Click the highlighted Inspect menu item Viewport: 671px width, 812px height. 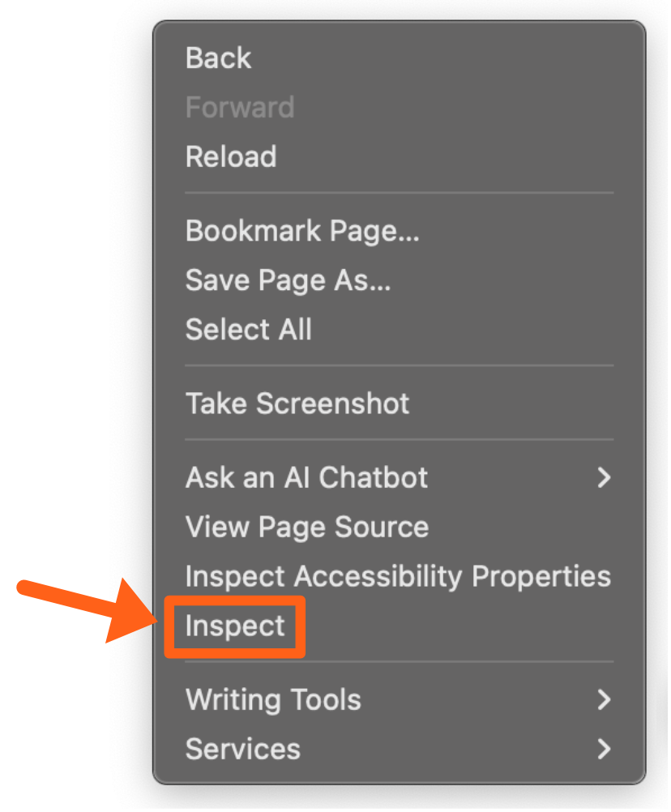tap(235, 626)
